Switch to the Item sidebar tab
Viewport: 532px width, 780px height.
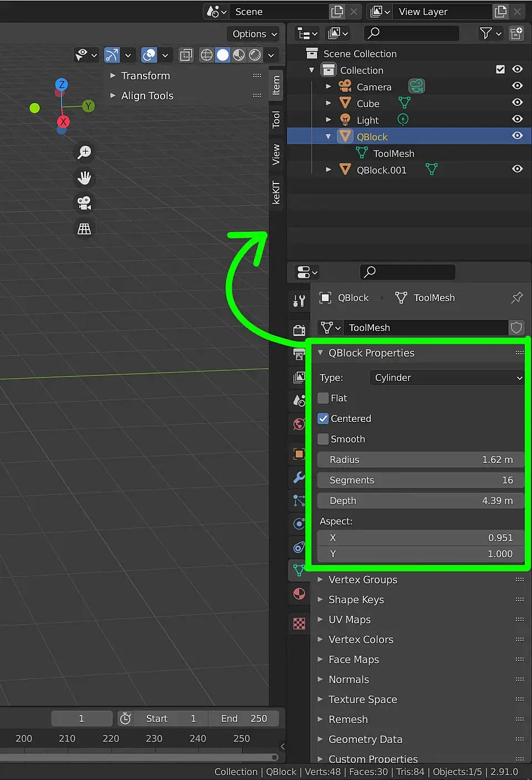point(276,85)
